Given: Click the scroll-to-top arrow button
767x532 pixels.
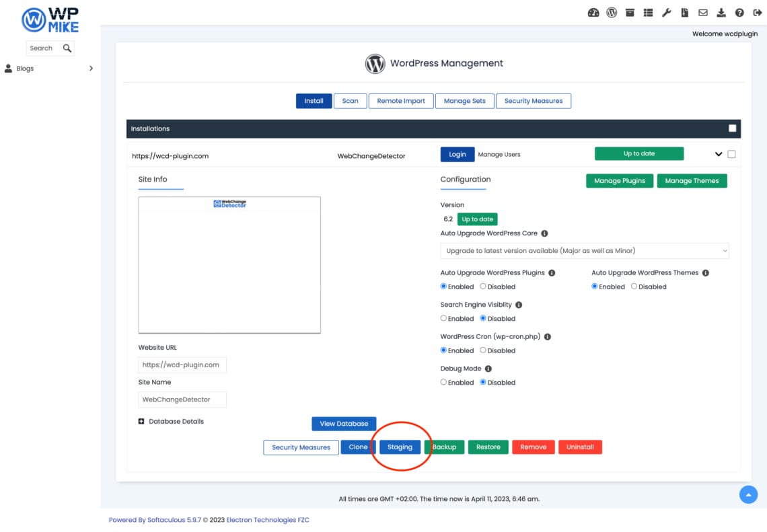Looking at the screenshot, I should [748, 494].
